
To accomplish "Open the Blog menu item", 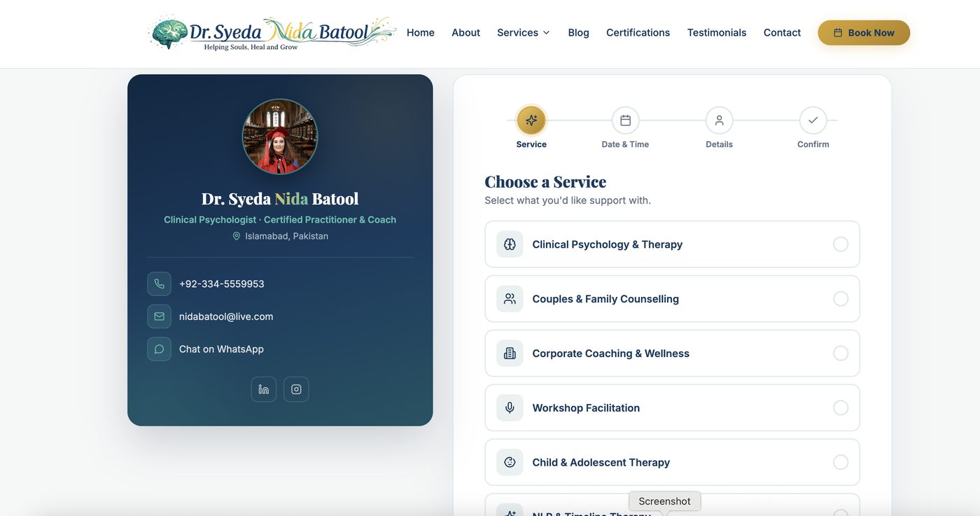I will 578,33.
